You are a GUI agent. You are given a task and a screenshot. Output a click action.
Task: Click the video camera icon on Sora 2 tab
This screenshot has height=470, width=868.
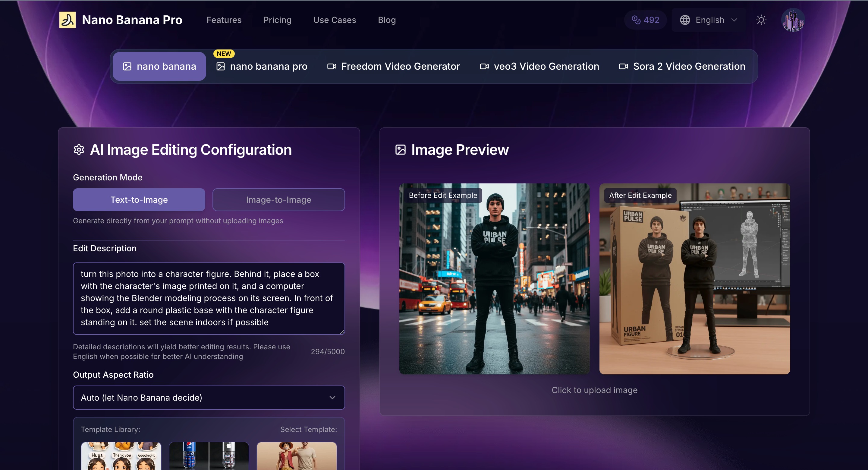[623, 66]
